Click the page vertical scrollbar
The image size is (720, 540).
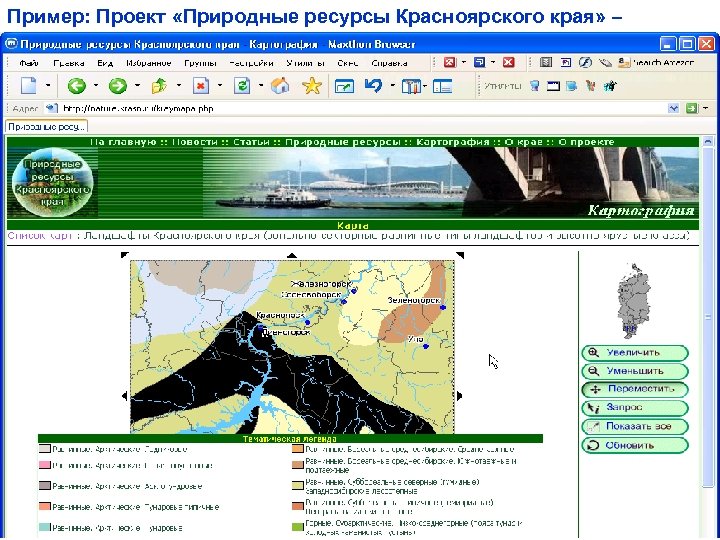pyautogui.click(x=708, y=317)
